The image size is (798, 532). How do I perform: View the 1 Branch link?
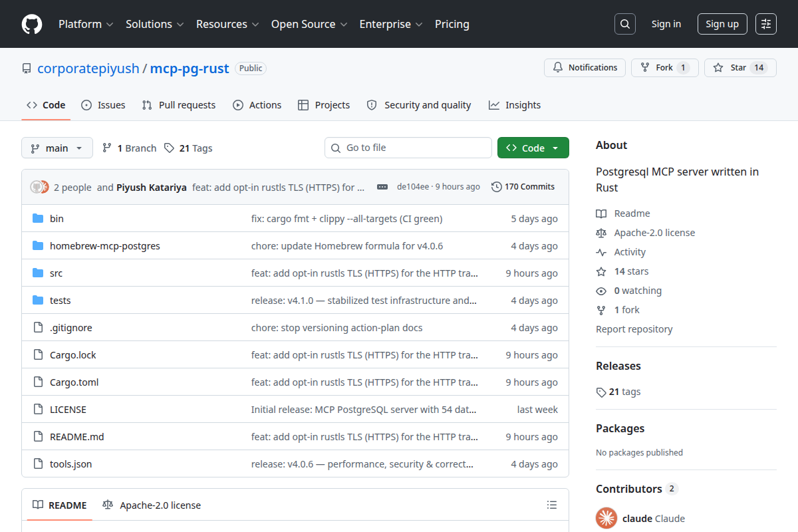pos(129,148)
